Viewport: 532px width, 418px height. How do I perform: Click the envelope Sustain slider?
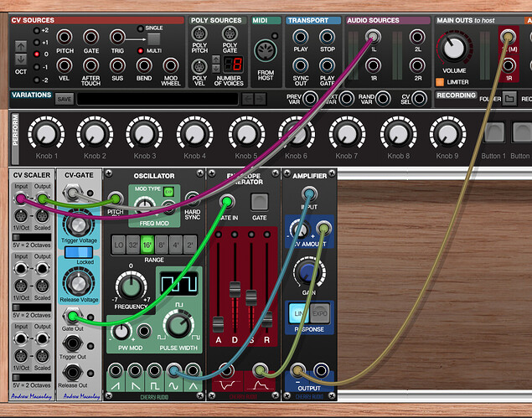pyautogui.click(x=251, y=298)
